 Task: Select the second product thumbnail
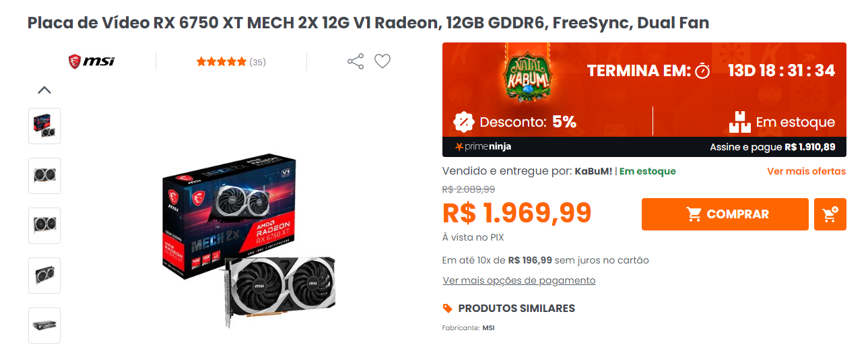coord(44,176)
